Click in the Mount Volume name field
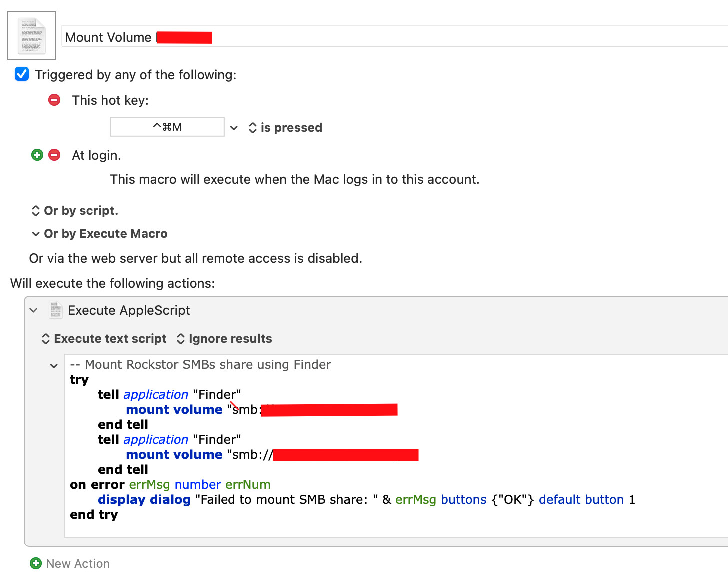This screenshot has height=584, width=728. 400,37
